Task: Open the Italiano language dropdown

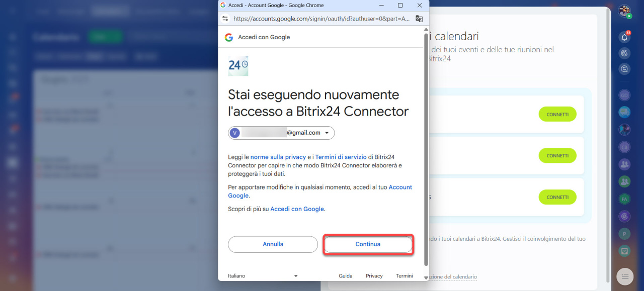Action: [263, 276]
